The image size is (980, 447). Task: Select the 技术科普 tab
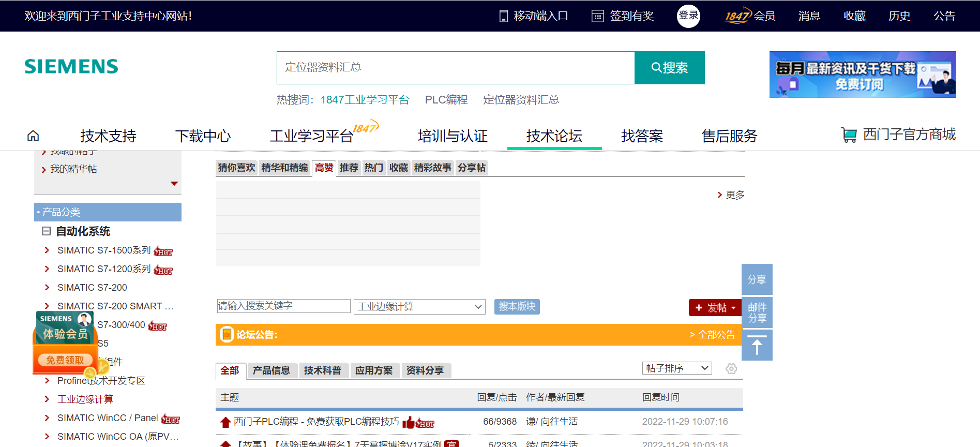pyautogui.click(x=323, y=370)
